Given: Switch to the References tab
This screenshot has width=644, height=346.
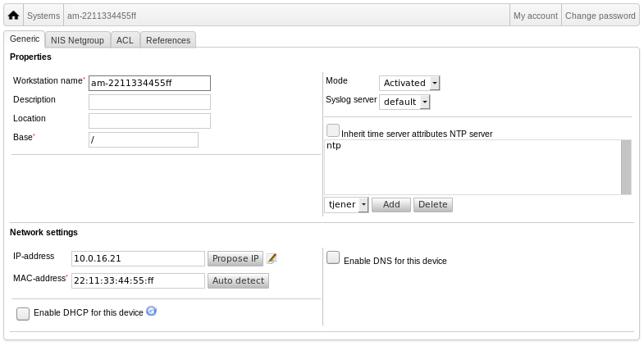Looking at the screenshot, I should [168, 40].
